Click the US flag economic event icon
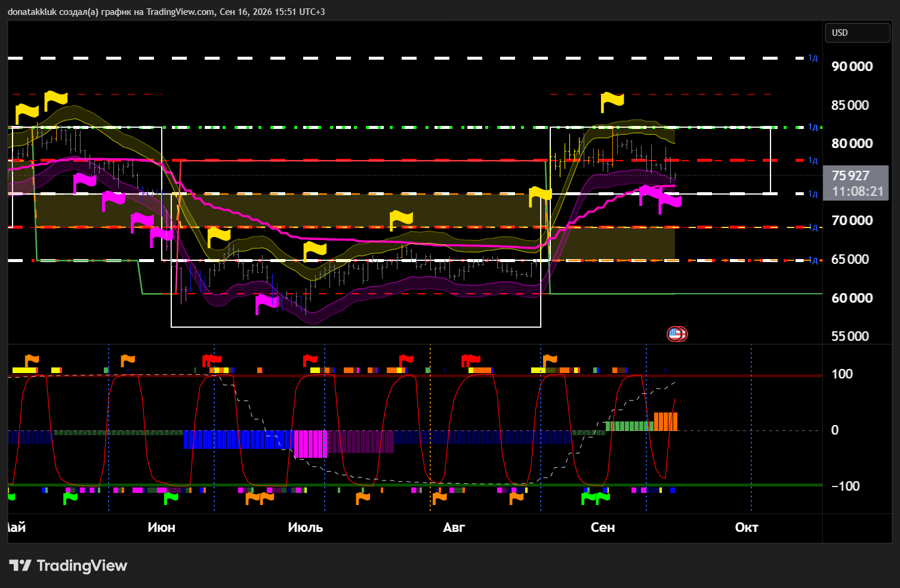Viewport: 900px width, 588px height. [x=675, y=334]
